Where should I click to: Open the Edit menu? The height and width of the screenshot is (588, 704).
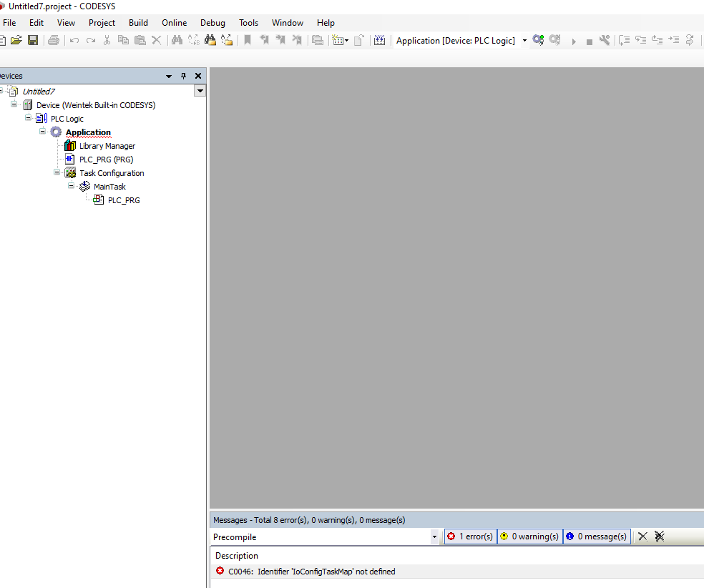[36, 23]
